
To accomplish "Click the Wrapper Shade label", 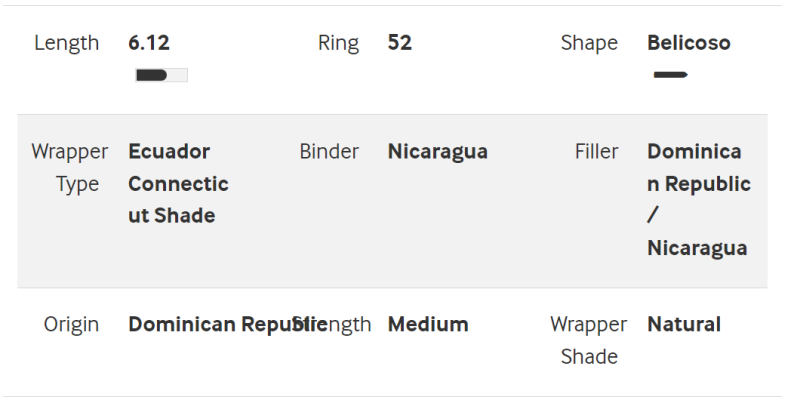I will (x=588, y=340).
